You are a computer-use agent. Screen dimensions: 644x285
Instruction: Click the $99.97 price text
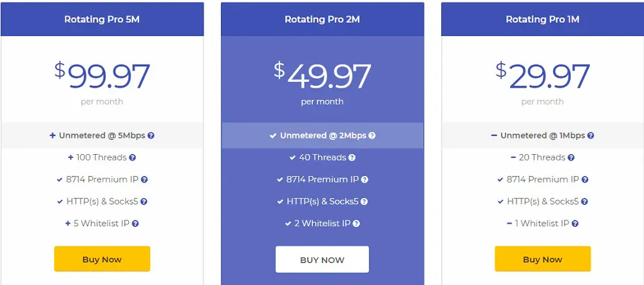point(102,76)
